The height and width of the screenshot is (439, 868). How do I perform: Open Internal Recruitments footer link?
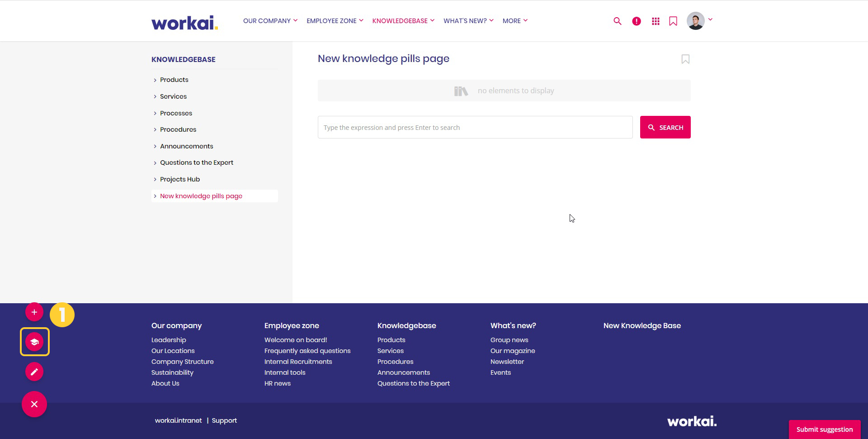click(x=298, y=362)
